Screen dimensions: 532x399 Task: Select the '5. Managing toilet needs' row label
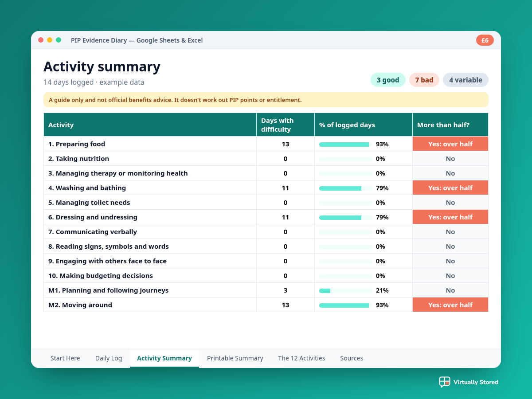(x=89, y=203)
